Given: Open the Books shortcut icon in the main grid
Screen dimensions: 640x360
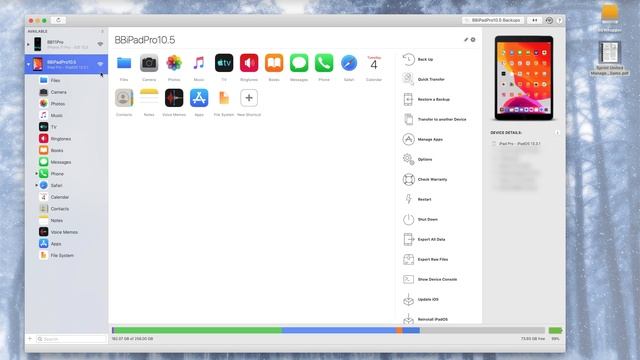Looking at the screenshot, I should (x=274, y=63).
